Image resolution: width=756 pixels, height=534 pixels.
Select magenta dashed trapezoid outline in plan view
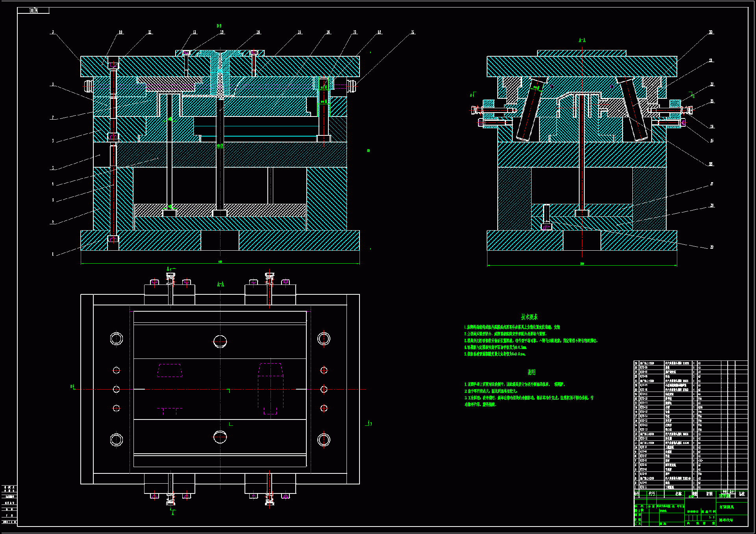pos(170,370)
